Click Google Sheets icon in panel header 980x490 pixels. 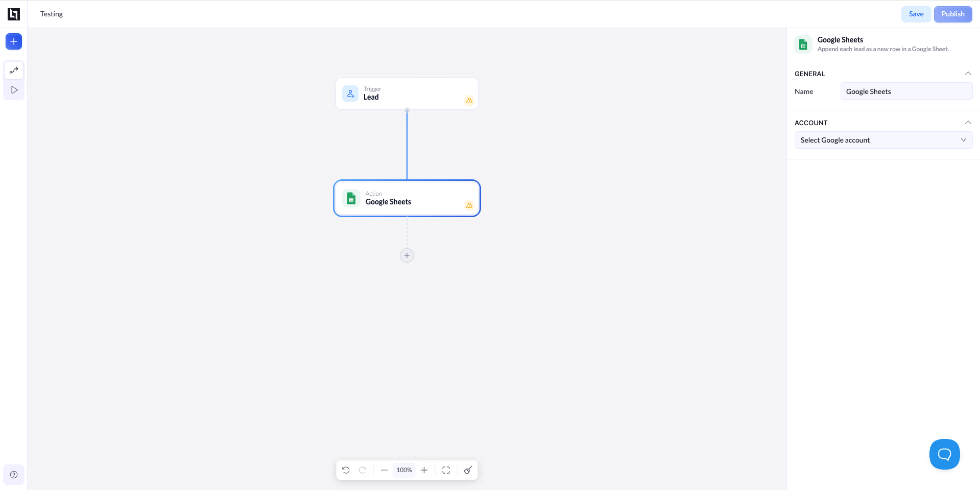pos(803,44)
